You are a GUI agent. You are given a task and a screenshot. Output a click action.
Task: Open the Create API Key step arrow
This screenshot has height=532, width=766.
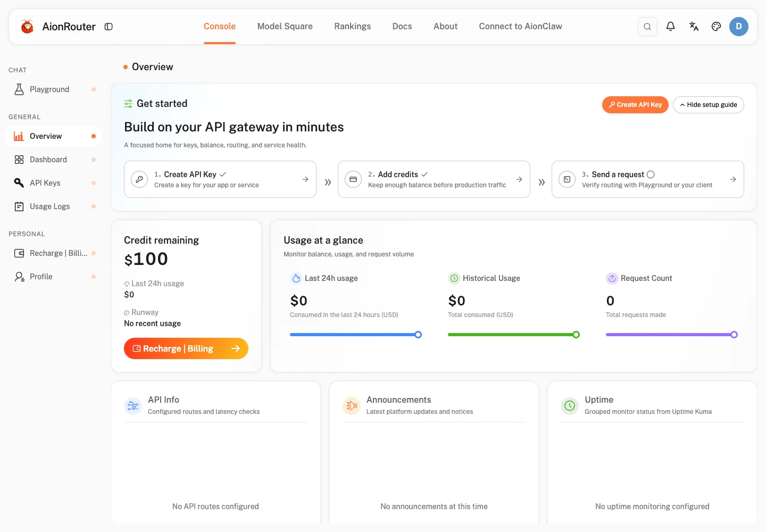click(x=305, y=179)
